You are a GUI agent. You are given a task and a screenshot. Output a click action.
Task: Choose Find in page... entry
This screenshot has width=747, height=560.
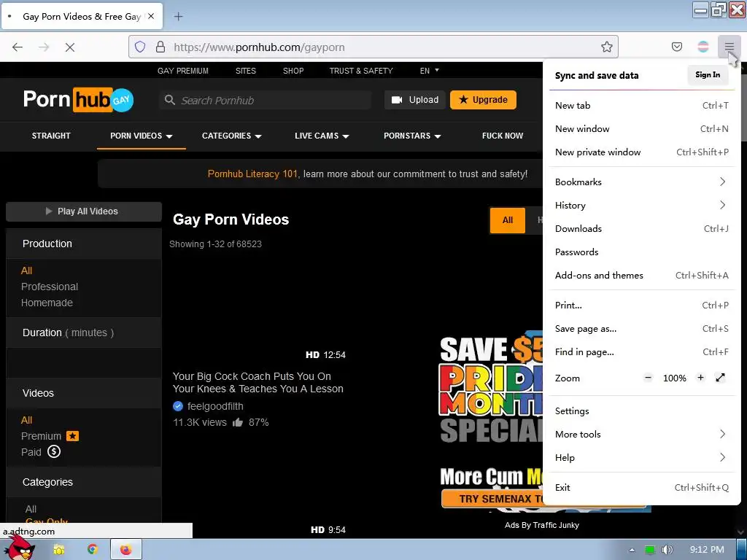642,352
